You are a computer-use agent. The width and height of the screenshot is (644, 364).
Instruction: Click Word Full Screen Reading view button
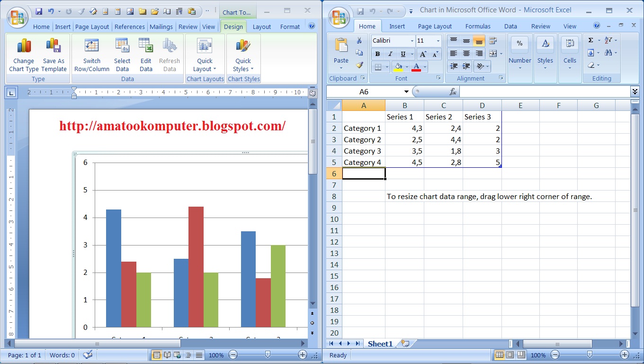pos(167,355)
